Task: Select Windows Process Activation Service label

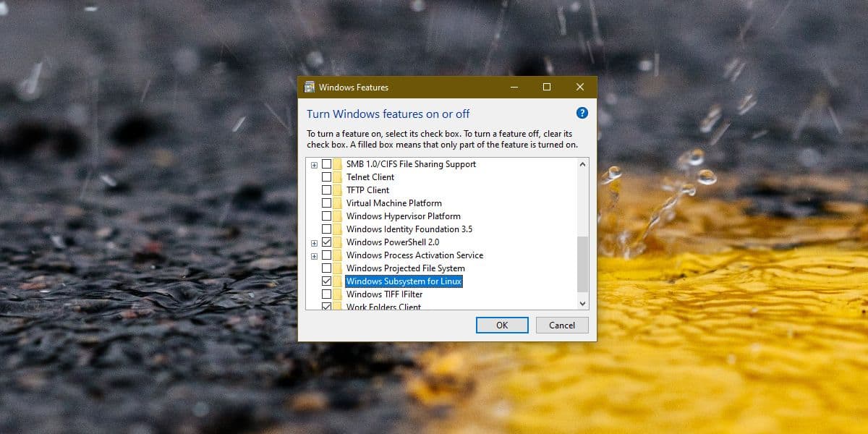Action: (414, 255)
